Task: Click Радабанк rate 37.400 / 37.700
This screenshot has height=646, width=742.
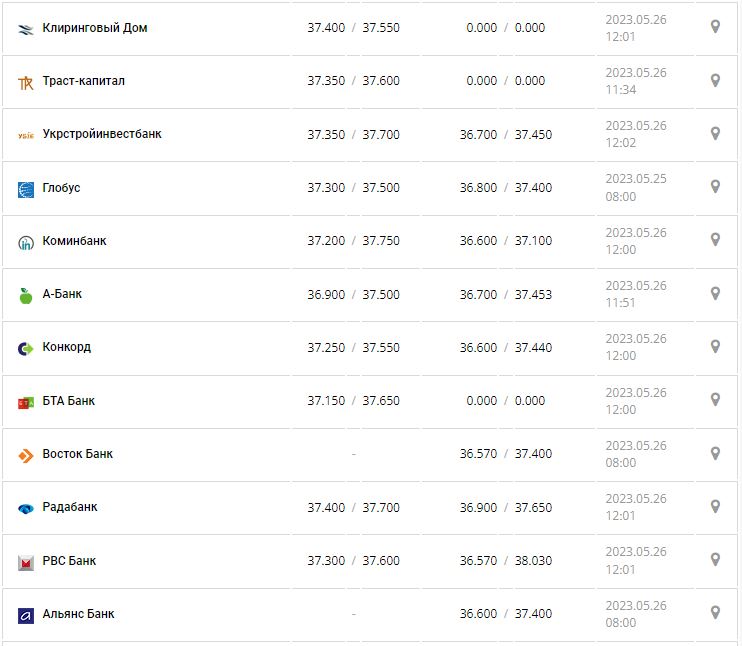Action: (353, 508)
